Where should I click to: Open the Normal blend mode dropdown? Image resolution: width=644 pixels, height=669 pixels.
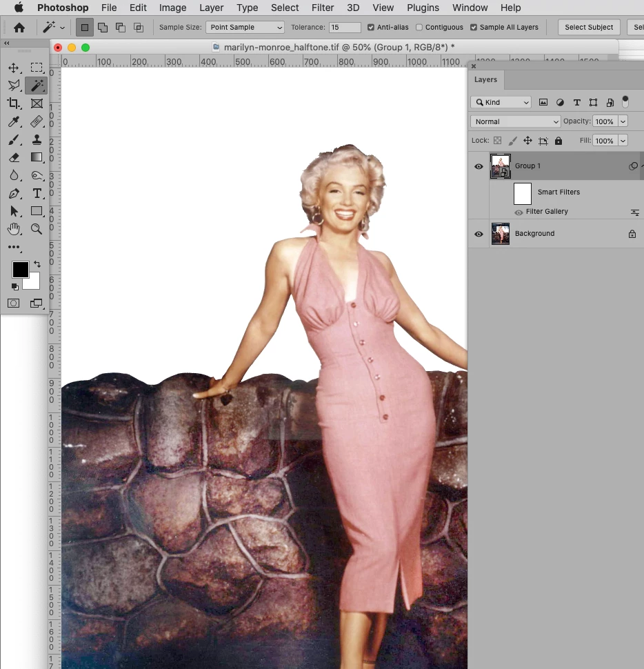(515, 121)
